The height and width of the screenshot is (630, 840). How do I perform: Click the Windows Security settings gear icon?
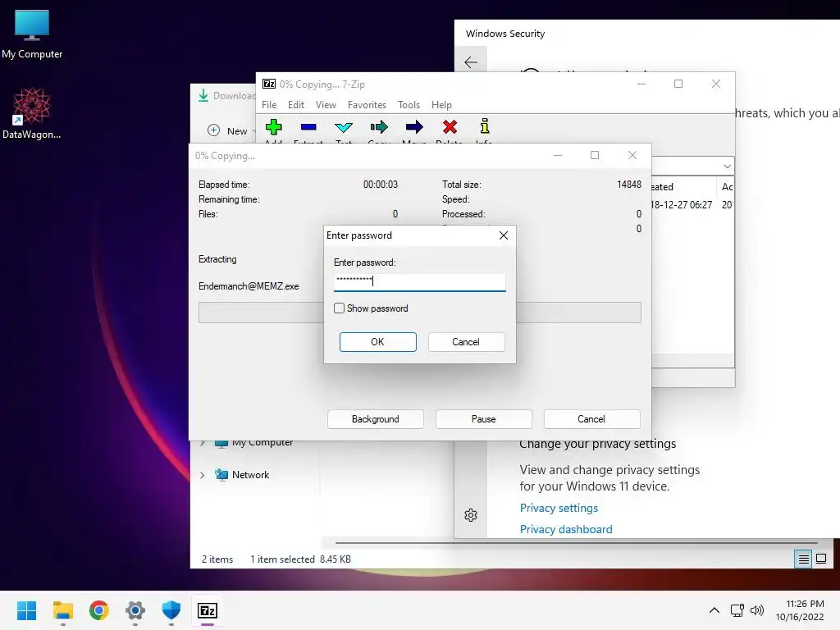click(471, 515)
